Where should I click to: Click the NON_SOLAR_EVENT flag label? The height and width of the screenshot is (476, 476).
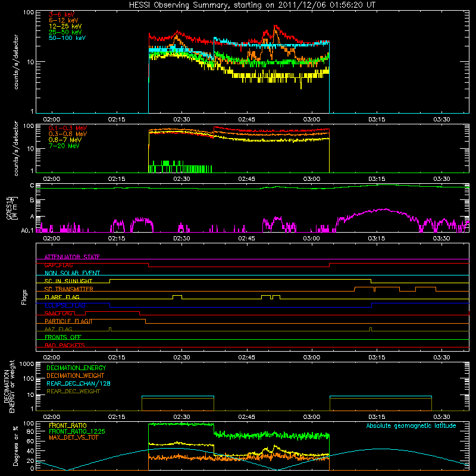click(72, 273)
